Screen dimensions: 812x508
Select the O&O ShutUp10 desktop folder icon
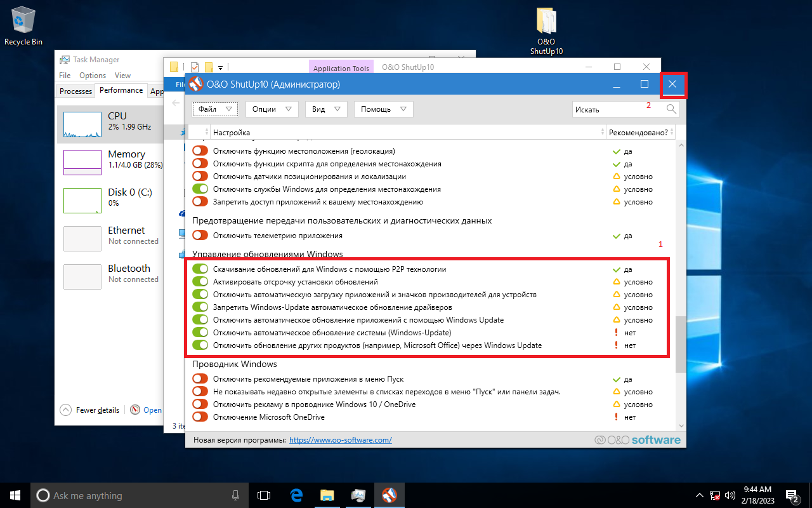point(546,30)
